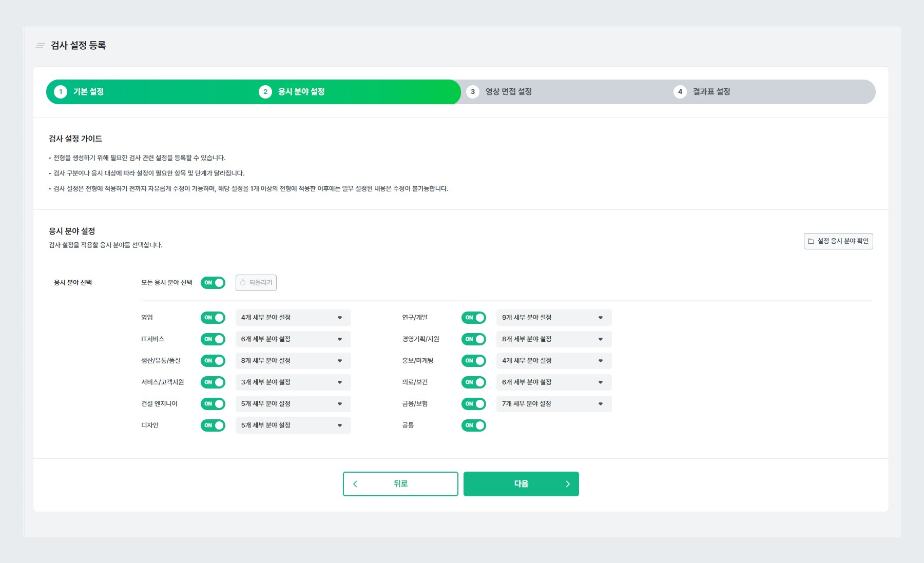
Task: Open the 응시 분야 설정 step tab
Action: pyautogui.click(x=301, y=92)
